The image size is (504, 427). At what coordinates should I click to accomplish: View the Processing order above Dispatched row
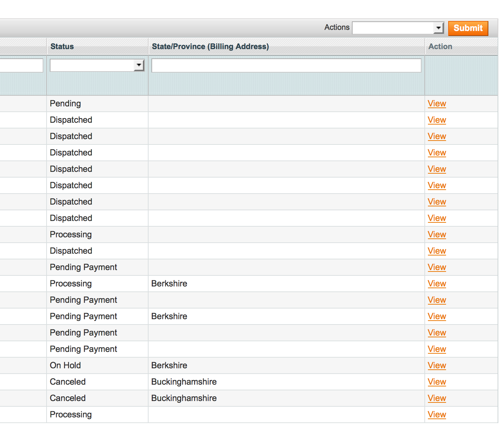[436, 234]
